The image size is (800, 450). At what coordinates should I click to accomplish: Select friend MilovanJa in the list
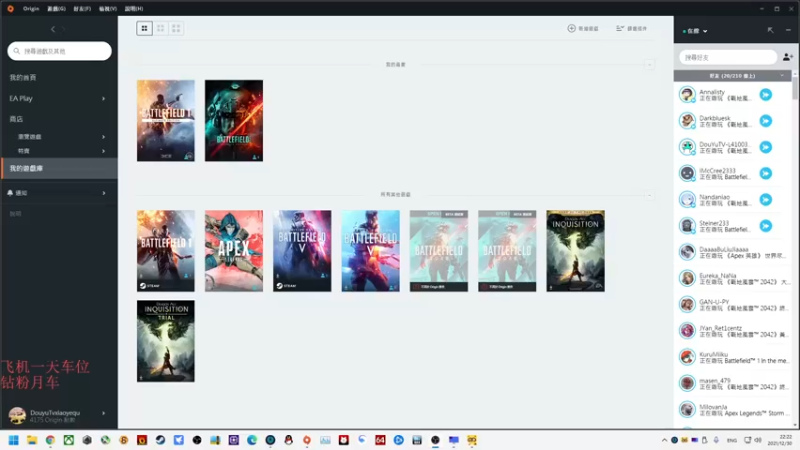tap(733, 410)
